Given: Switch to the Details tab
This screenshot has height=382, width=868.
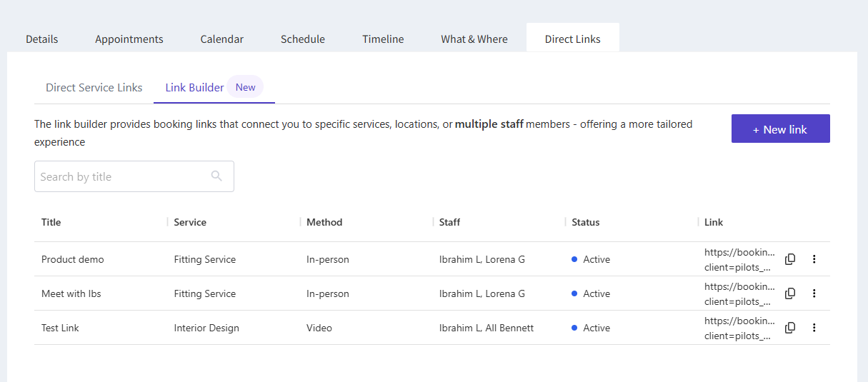Looking at the screenshot, I should 42,39.
